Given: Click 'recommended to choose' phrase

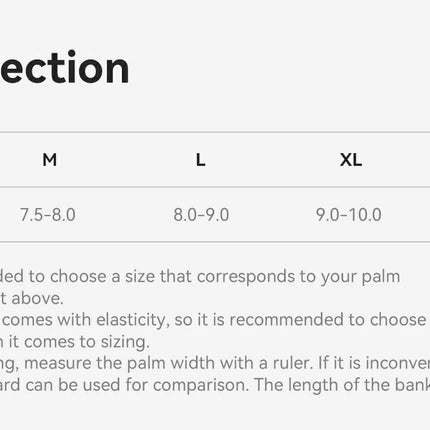Looking at the screenshot, I should tap(328, 320).
